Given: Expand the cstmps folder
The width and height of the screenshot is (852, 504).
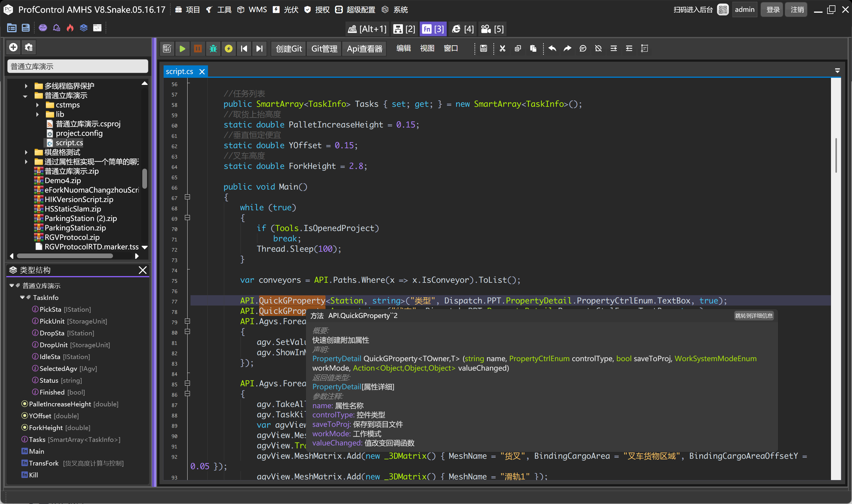Looking at the screenshot, I should pos(37,105).
